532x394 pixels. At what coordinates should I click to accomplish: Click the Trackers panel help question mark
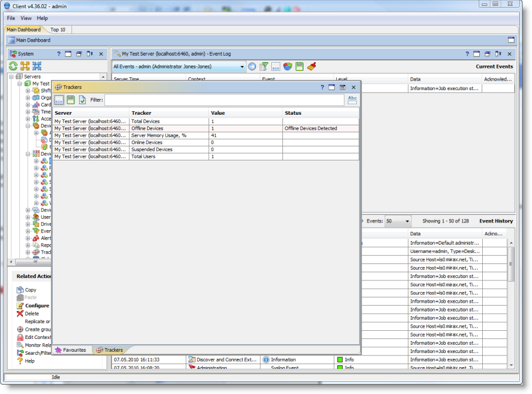(x=322, y=87)
